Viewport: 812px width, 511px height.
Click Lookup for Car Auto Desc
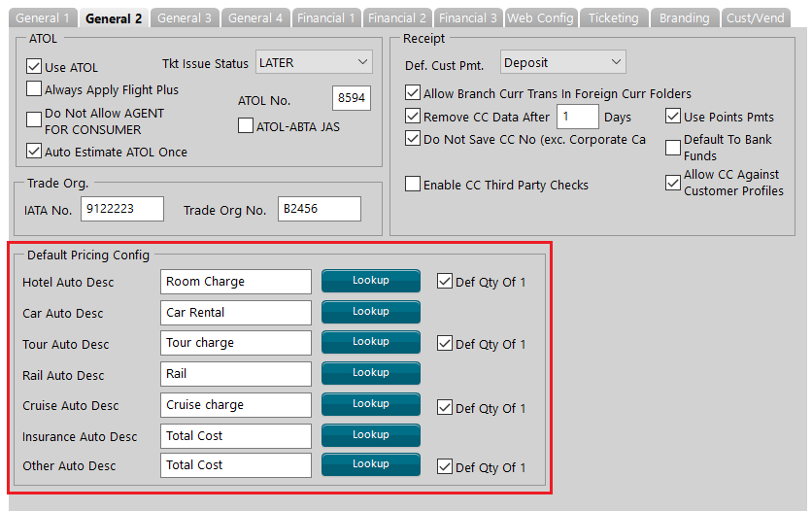(x=371, y=312)
